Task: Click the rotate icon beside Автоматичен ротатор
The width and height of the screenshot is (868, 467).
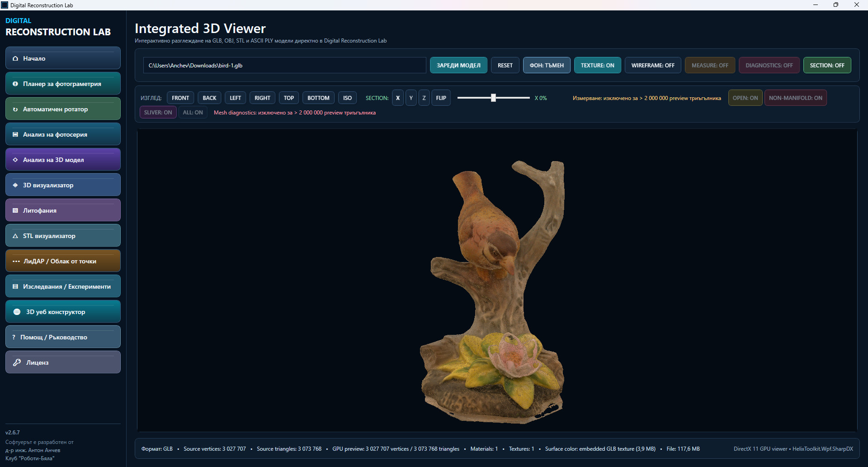Action: pos(15,109)
